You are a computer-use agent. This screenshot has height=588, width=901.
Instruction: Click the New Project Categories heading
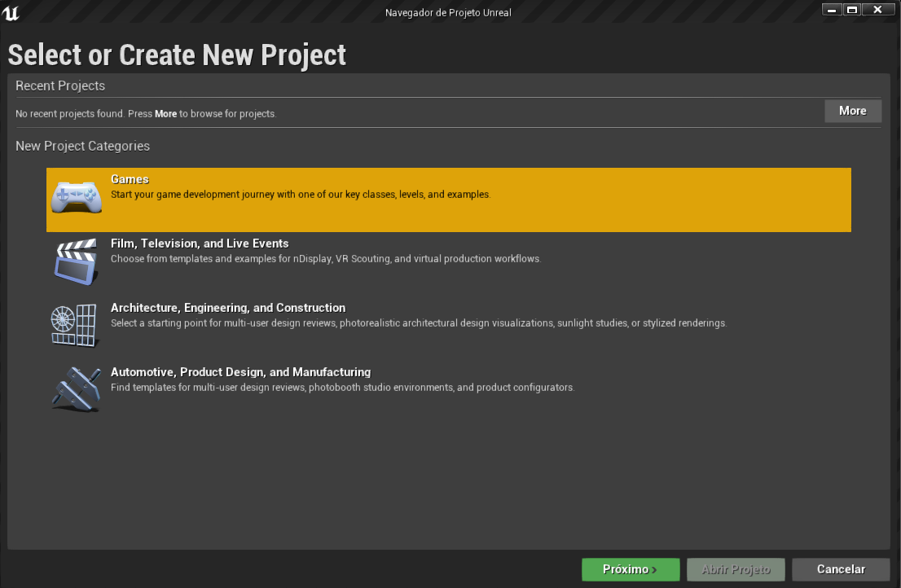[x=82, y=146]
